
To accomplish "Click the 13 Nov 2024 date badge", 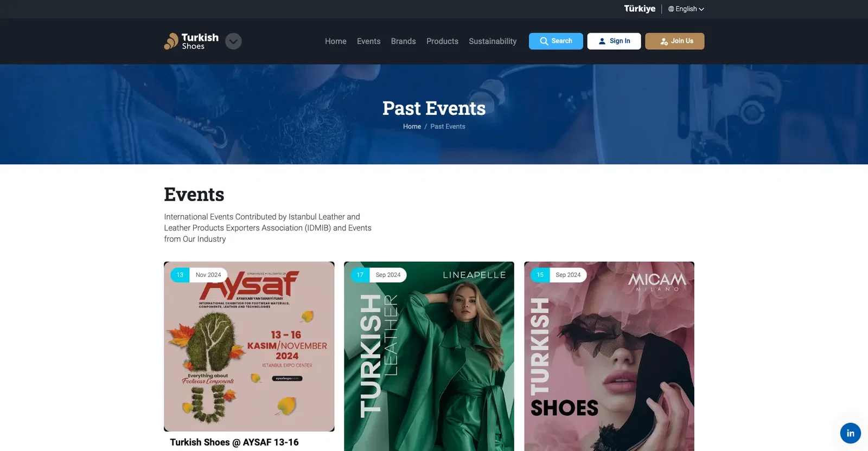I will (x=199, y=275).
